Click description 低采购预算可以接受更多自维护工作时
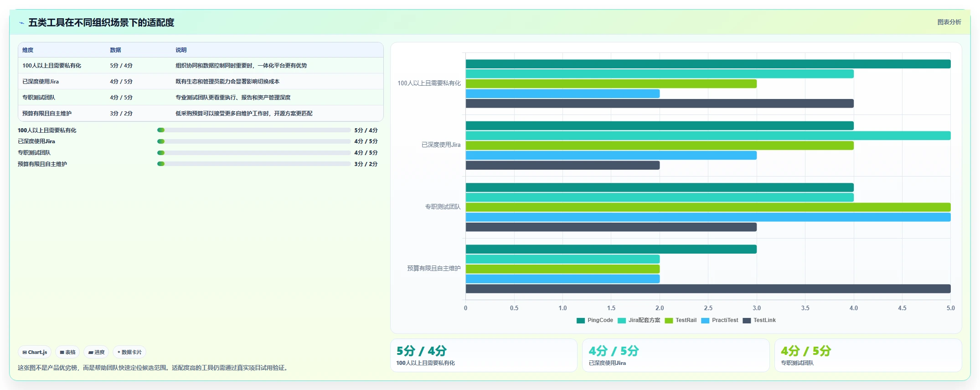980x390 pixels. point(244,114)
